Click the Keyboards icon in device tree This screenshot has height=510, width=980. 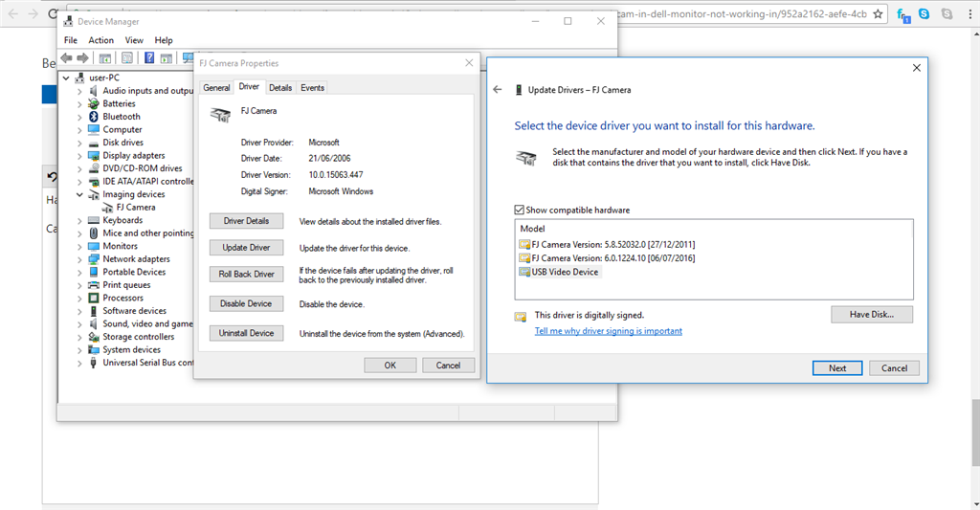[x=94, y=220]
